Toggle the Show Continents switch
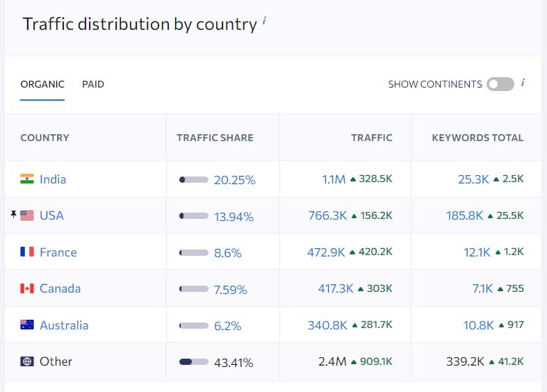Image resolution: width=547 pixels, height=392 pixels. (500, 84)
